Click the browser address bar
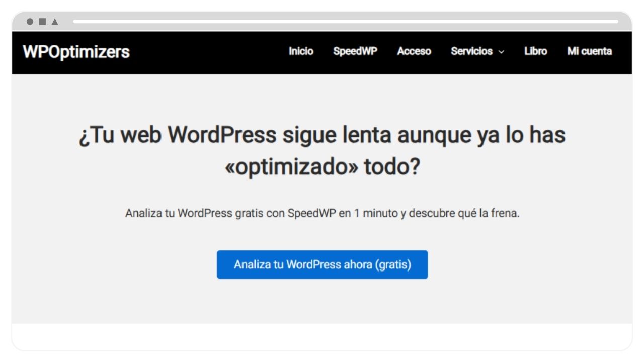Screen dimensions: 644x362 pos(345,22)
